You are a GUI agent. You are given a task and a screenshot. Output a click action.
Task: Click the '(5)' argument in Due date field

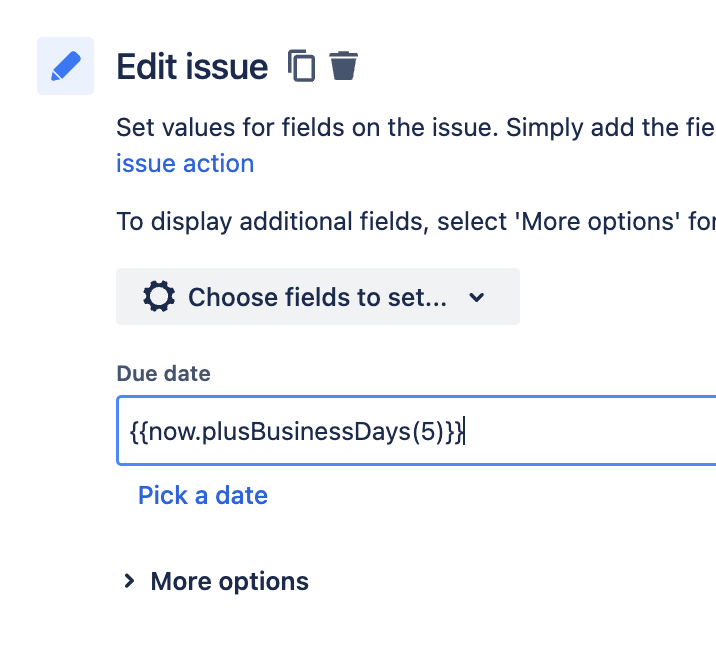pos(428,432)
